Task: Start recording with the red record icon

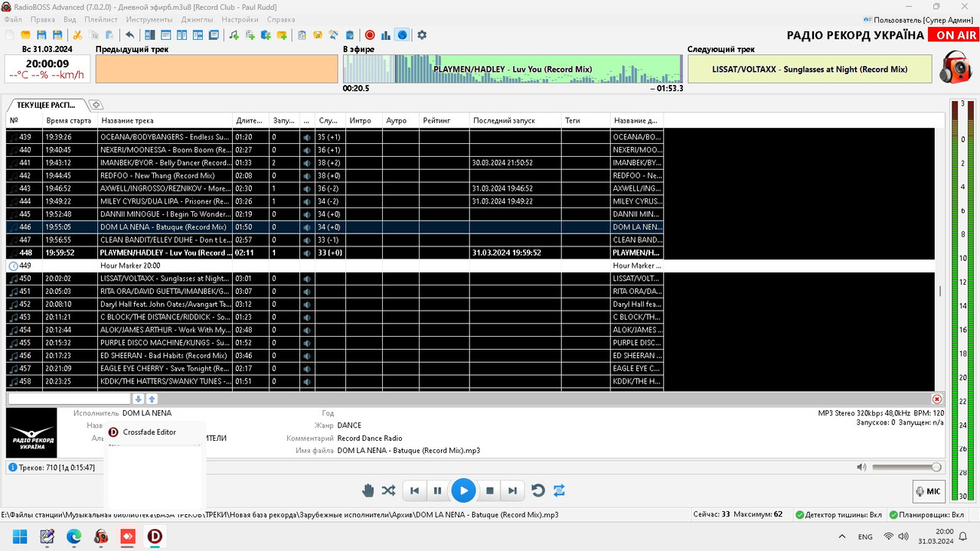Action: coord(370,35)
